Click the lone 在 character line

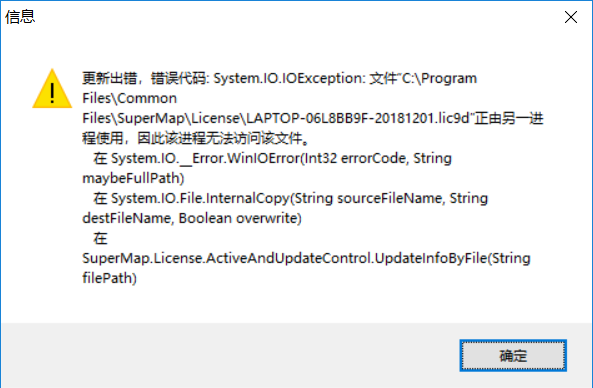coord(100,238)
